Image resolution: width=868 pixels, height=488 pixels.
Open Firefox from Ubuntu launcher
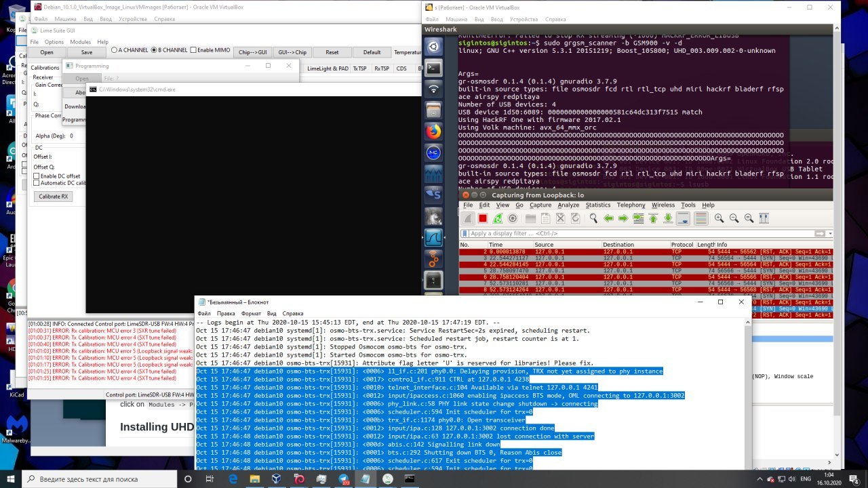point(433,131)
